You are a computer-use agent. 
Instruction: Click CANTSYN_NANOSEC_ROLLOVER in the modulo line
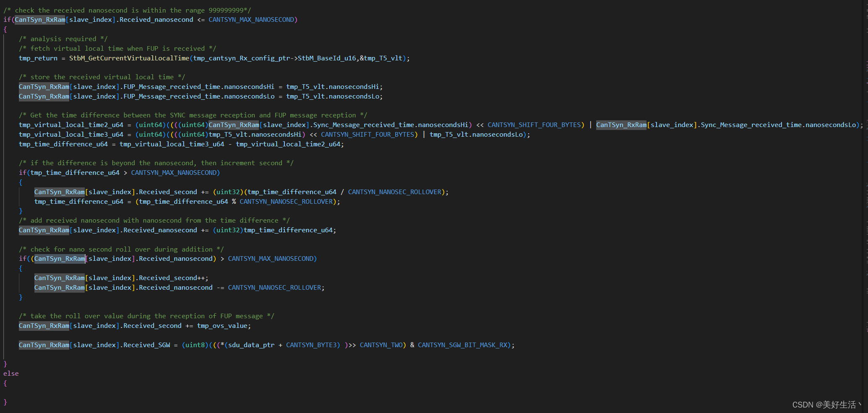point(286,202)
